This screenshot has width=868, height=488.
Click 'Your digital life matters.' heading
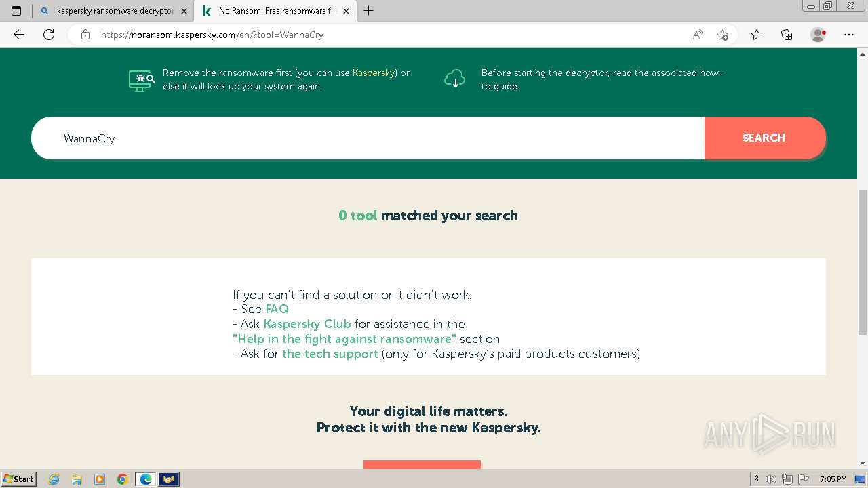[x=428, y=411]
